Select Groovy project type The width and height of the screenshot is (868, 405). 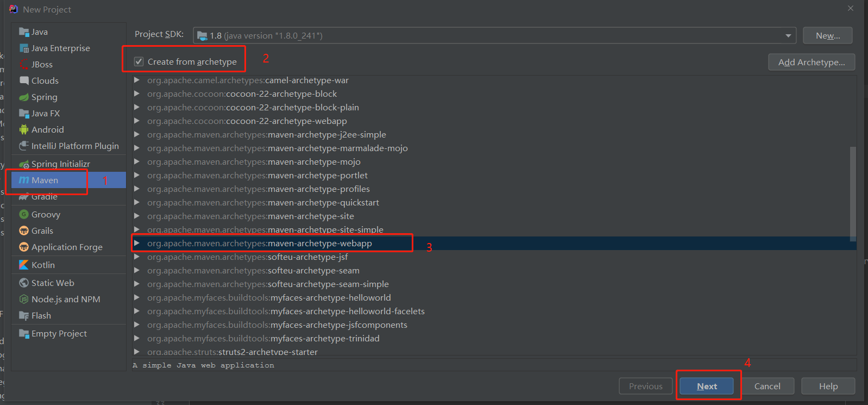[69, 215]
